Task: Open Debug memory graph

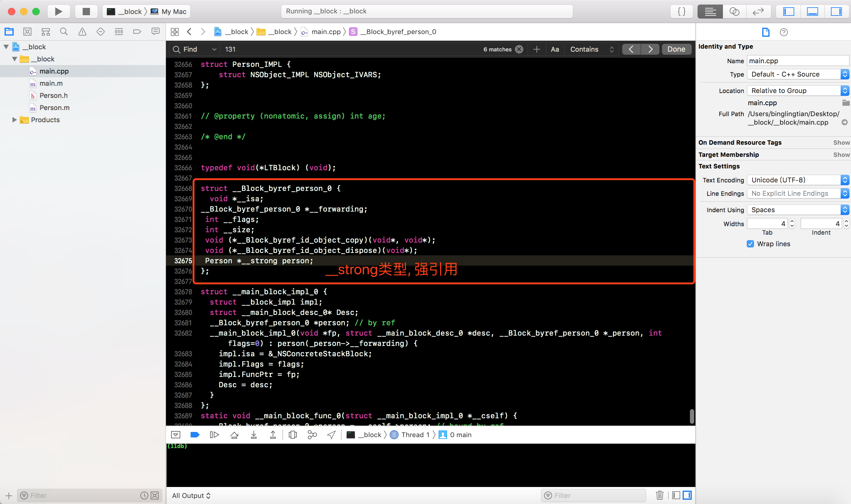Action: [312, 435]
